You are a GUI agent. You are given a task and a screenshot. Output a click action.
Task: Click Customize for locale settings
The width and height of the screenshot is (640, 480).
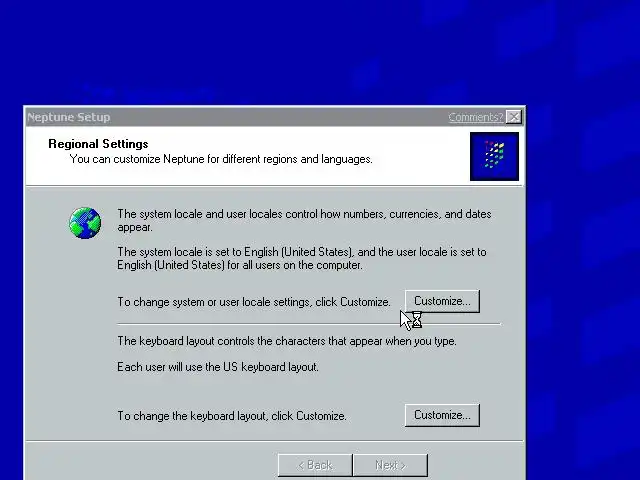click(x=442, y=302)
